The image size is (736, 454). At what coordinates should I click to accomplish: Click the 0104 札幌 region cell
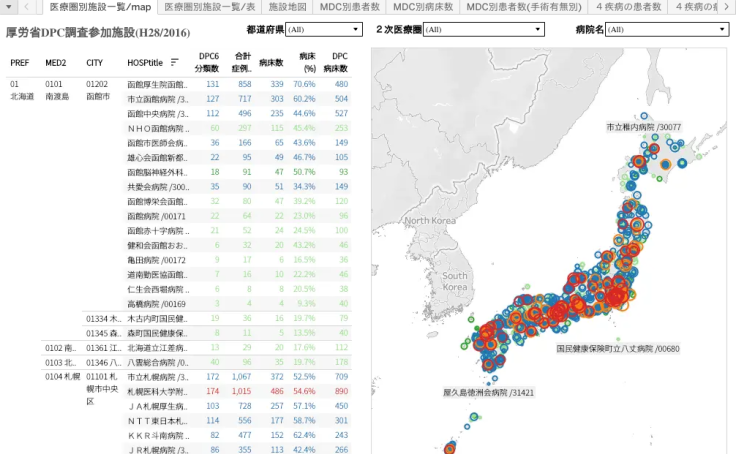pos(62,377)
